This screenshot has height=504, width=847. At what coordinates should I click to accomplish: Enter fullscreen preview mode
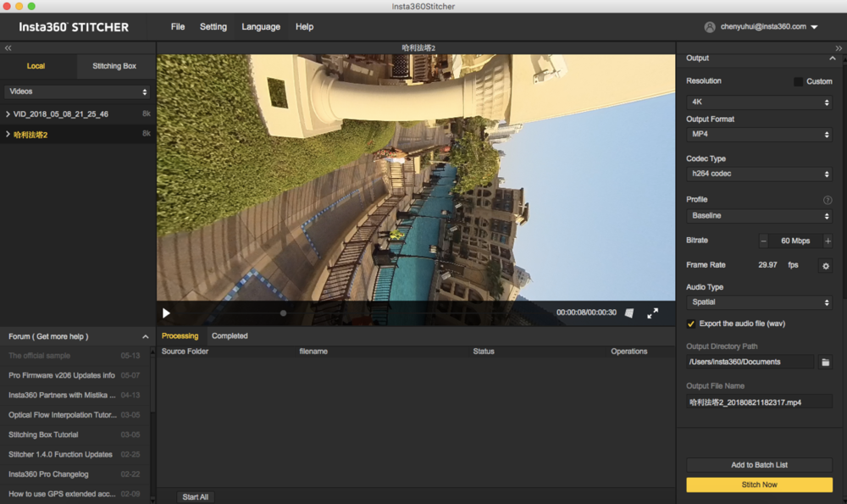click(653, 313)
